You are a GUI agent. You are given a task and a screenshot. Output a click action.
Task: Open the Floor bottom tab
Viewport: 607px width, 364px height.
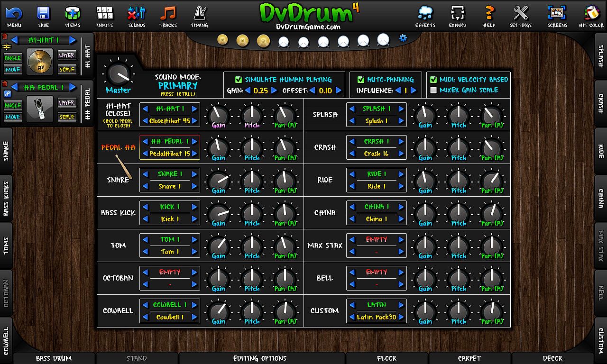[386, 359]
